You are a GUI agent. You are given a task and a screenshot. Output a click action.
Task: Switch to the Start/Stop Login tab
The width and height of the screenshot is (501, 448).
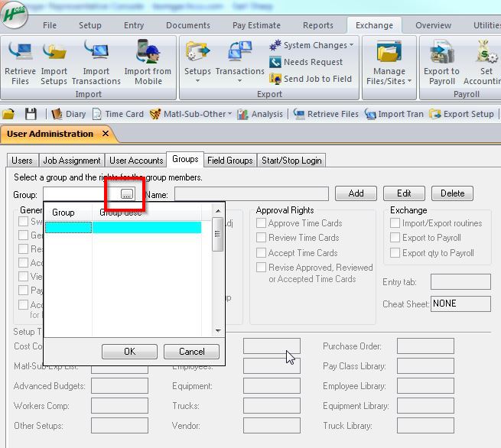pyautogui.click(x=291, y=161)
